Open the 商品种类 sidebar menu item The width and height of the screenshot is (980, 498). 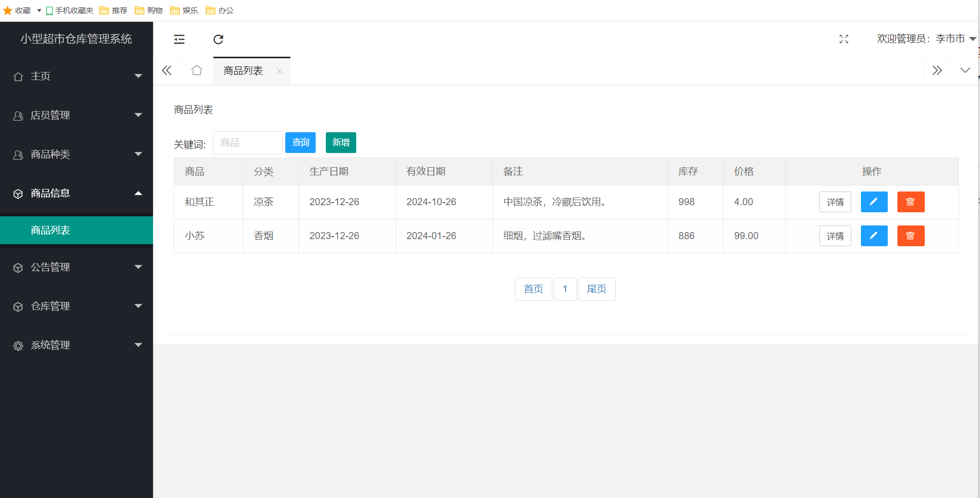pyautogui.click(x=50, y=154)
